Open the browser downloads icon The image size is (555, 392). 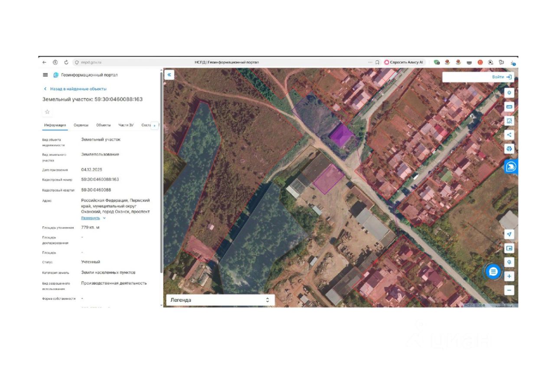coord(513,62)
